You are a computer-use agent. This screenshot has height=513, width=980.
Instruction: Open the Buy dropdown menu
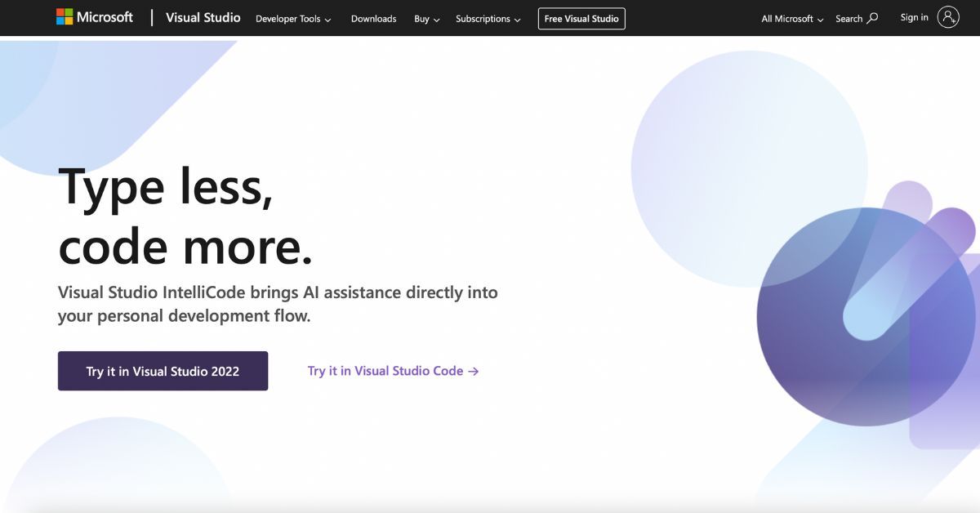click(x=425, y=18)
